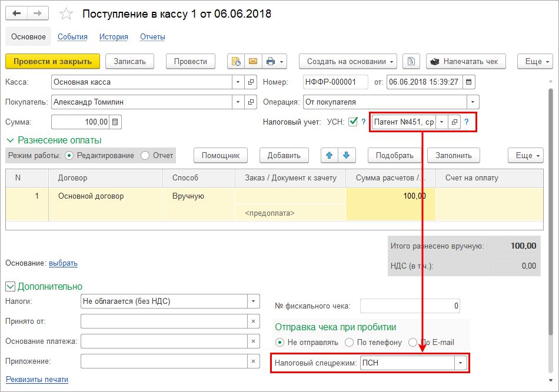Click the 'Помощник' button
This screenshot has height=392, width=559.
[x=220, y=155]
